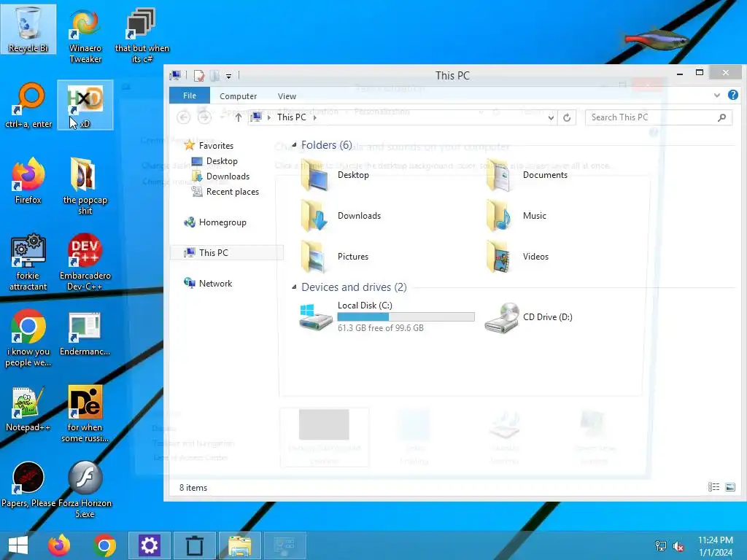The height and width of the screenshot is (560, 747).
Task: Click the Properties quick access toolbar icon
Action: [198, 76]
